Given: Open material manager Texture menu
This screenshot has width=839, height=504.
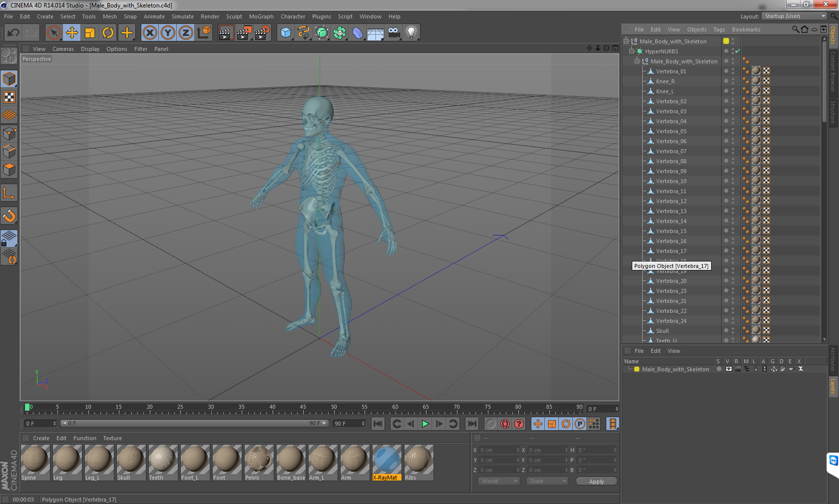Looking at the screenshot, I should coord(112,438).
